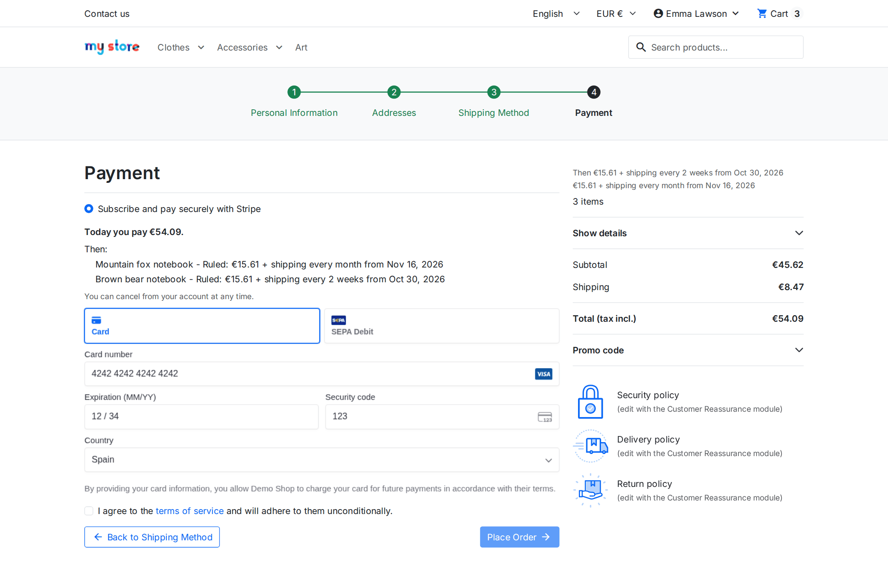Click the Contact us link
Viewport: 888px width, 588px height.
click(x=107, y=14)
